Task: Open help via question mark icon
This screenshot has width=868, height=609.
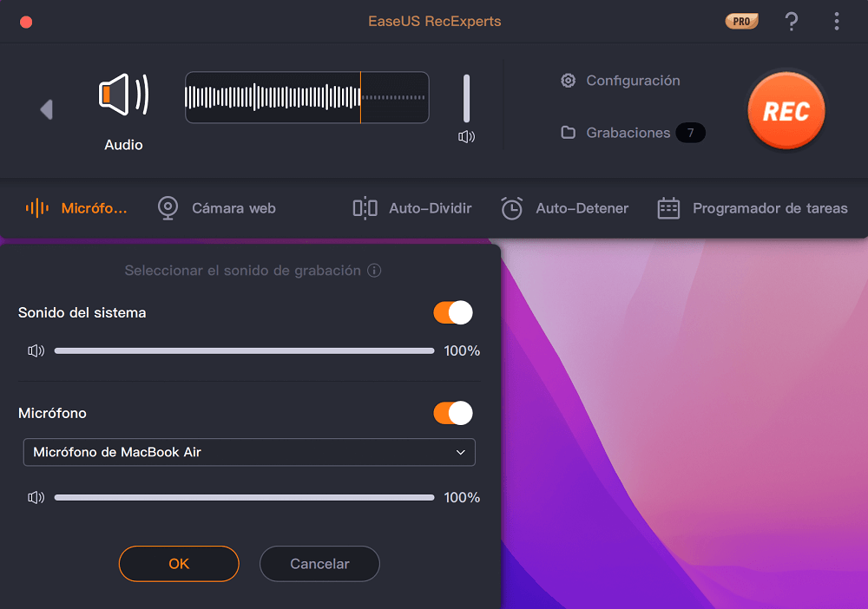Action: [x=792, y=22]
